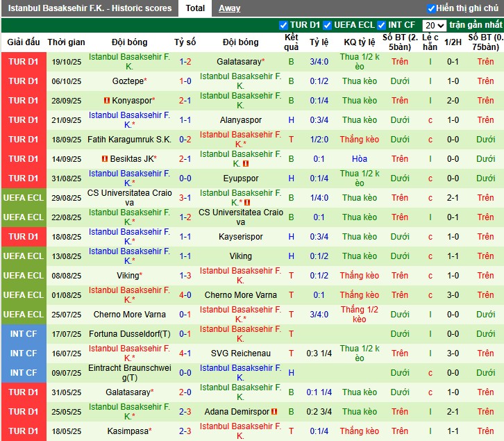The height and width of the screenshot is (441, 504).
Task: Open Fatih Karagumruk S.K. team link
Action: pyautogui.click(x=130, y=140)
